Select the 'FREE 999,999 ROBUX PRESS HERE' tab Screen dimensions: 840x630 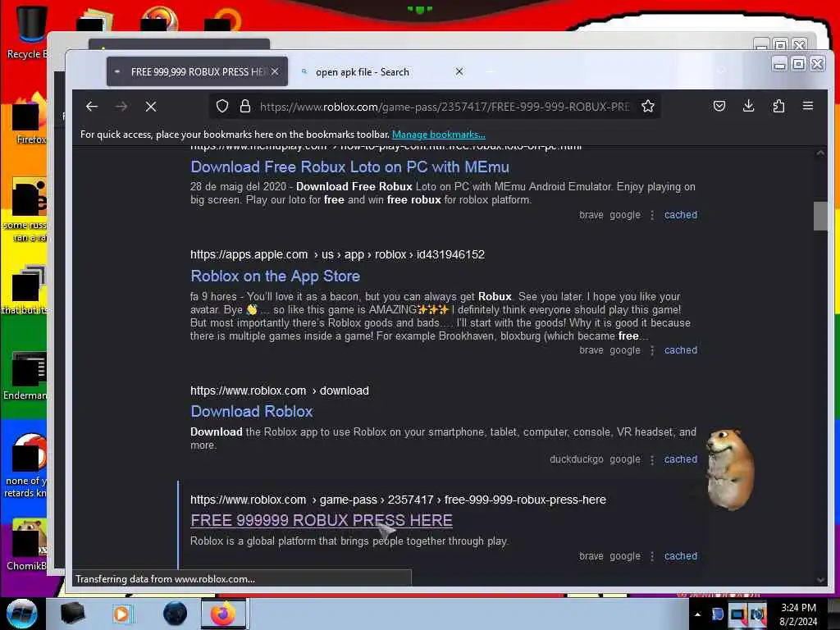197,72
